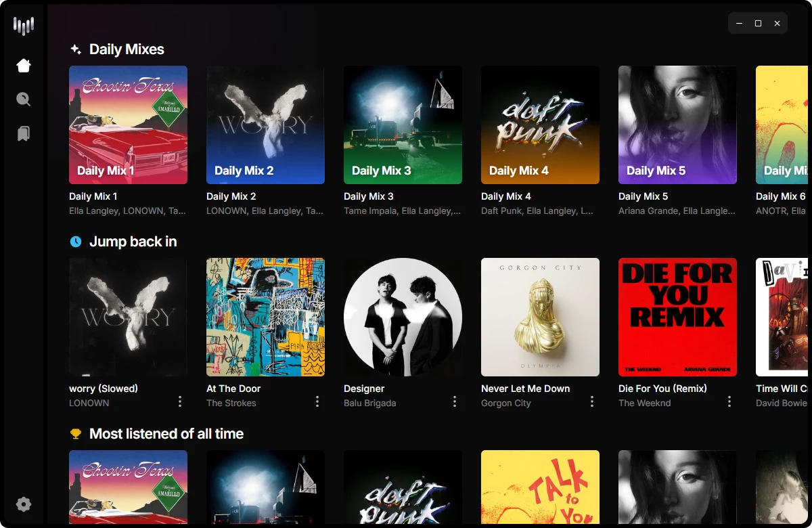812x528 pixels.
Task: Select the Die For You (Remix) title
Action: [662, 389]
